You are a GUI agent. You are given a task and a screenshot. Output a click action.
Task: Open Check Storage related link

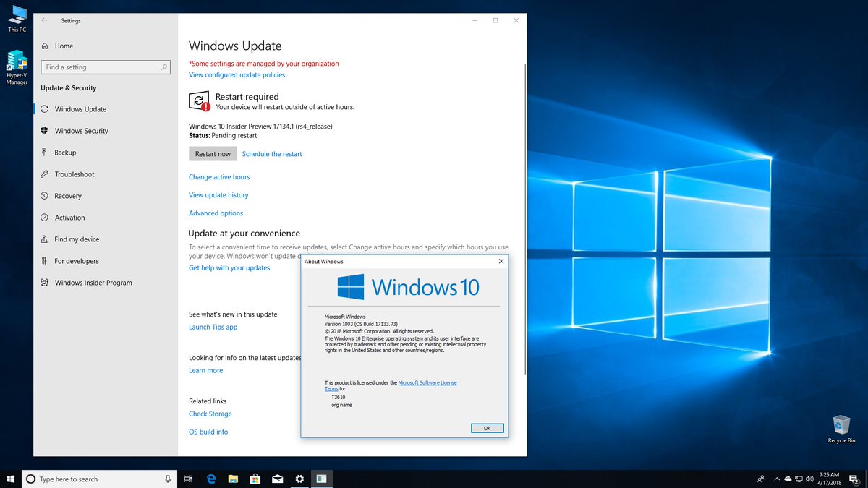[x=210, y=414]
